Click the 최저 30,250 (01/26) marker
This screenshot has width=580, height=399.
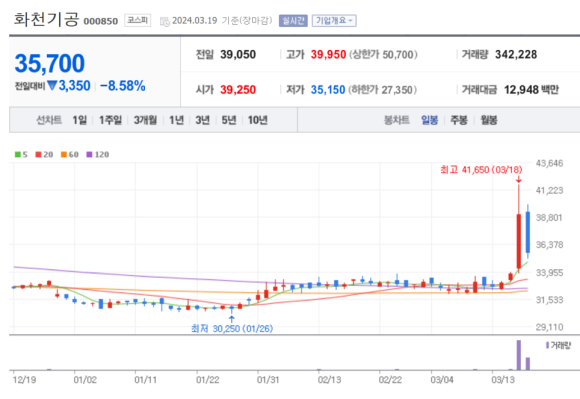(232, 328)
